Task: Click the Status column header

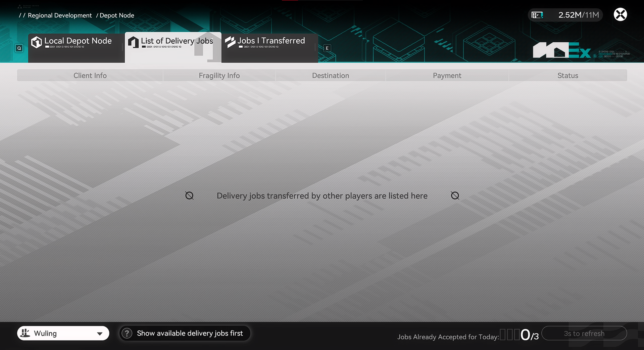Action: pos(568,75)
